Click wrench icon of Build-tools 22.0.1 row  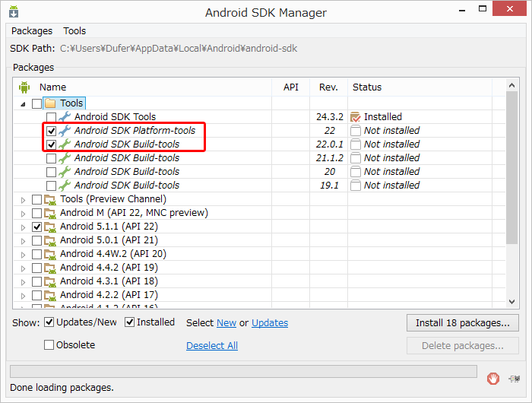point(65,144)
